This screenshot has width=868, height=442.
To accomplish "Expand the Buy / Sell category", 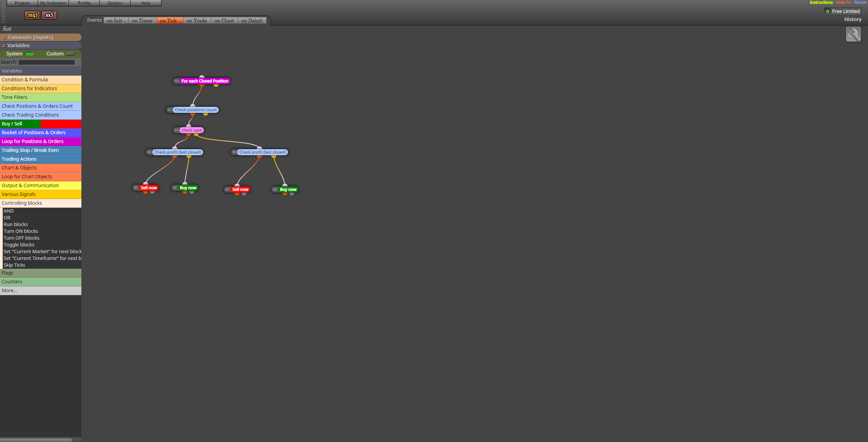I will (x=41, y=124).
